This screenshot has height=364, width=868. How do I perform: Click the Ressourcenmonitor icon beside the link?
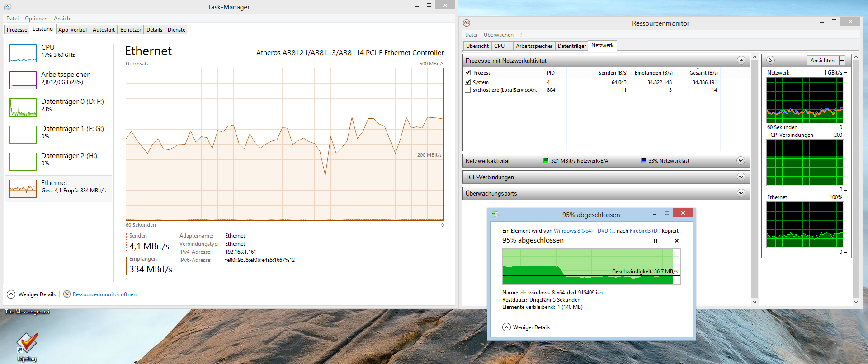[x=67, y=294]
